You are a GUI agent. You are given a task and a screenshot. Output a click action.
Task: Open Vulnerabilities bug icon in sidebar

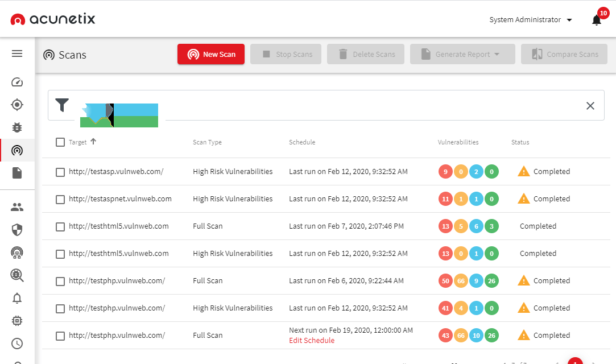coord(17,127)
